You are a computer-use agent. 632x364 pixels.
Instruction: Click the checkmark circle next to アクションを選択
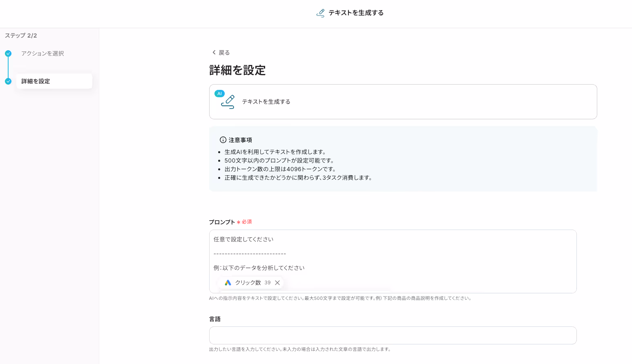(8, 54)
